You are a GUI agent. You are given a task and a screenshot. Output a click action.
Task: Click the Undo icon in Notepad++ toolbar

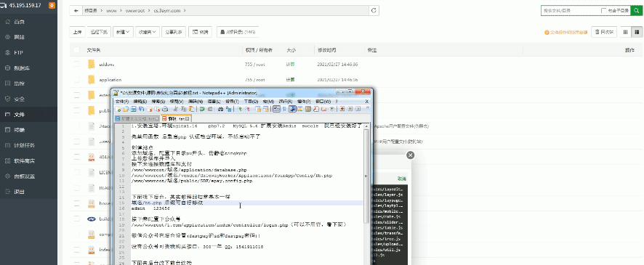[201, 109]
